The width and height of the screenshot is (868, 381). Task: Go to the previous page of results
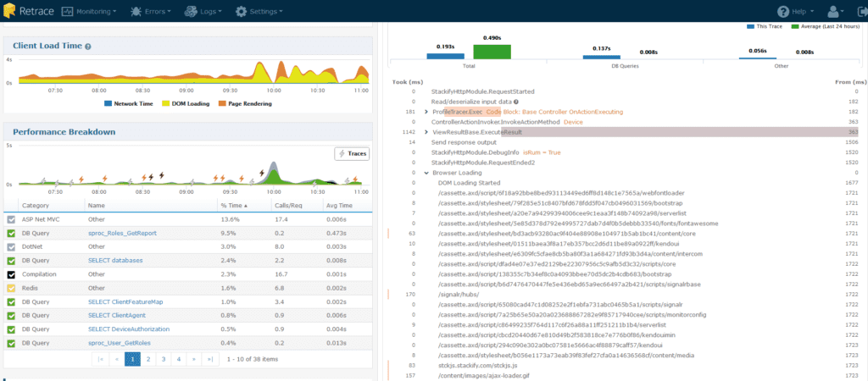pos(117,359)
